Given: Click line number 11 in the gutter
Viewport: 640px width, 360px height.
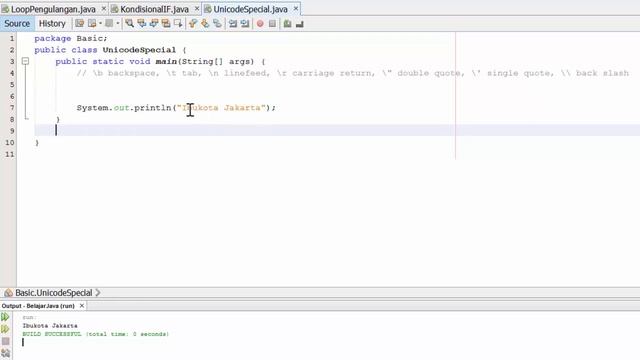Looking at the screenshot, I should click(x=10, y=154).
